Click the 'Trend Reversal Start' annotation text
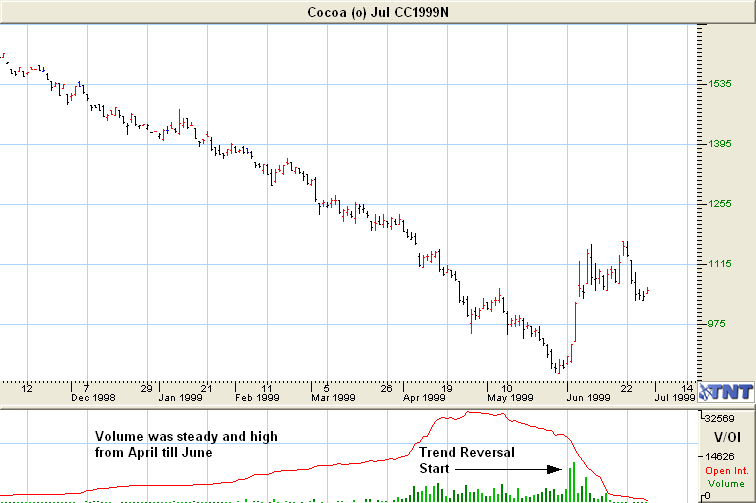The height and width of the screenshot is (503, 756). (x=467, y=460)
